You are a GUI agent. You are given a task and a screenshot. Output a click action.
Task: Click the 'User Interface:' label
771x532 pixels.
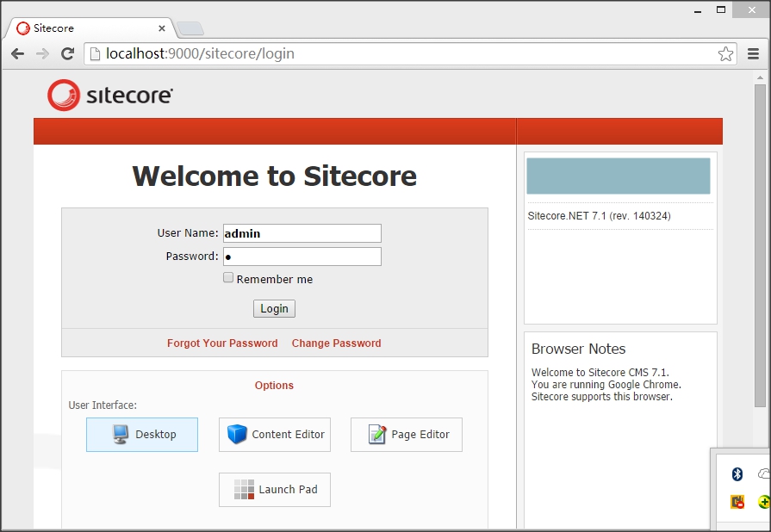103,405
